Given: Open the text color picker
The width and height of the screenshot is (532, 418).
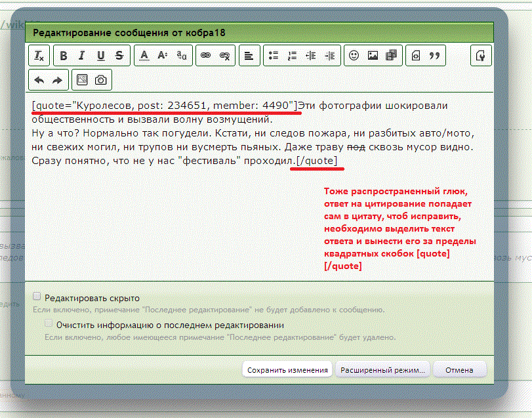Looking at the screenshot, I should pos(144,56).
